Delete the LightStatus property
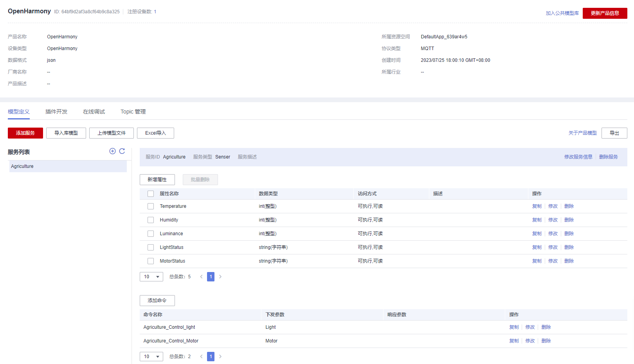 (569, 247)
